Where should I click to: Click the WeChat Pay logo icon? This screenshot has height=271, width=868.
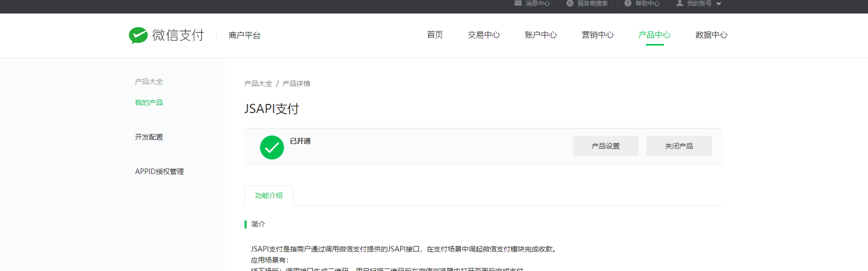pyautogui.click(x=138, y=35)
